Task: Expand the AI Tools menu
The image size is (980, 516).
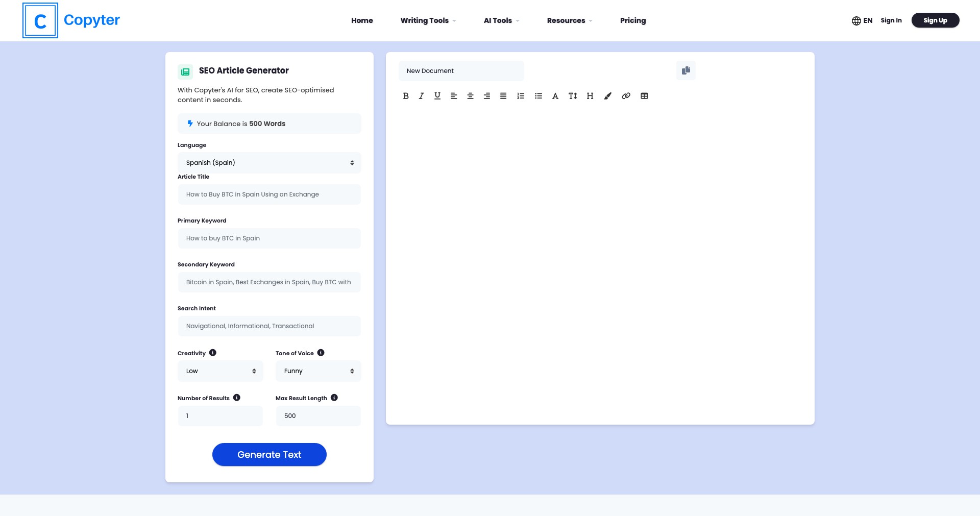Action: 502,20
